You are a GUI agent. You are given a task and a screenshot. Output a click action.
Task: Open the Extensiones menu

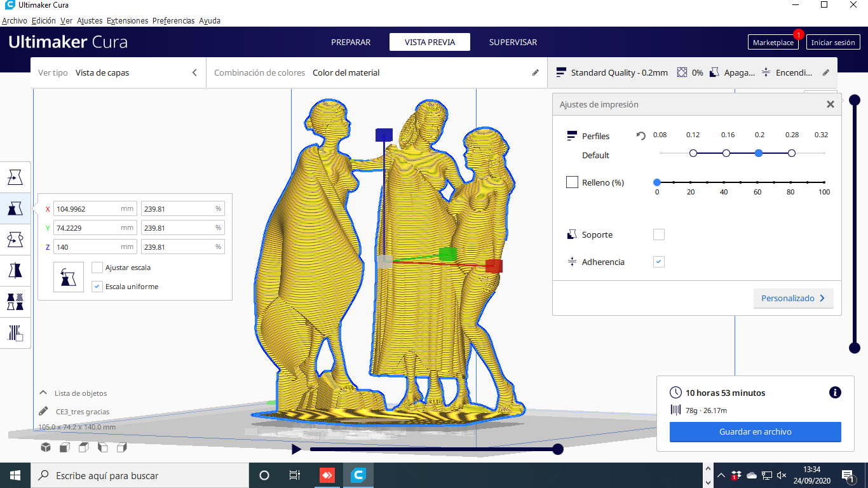(x=127, y=21)
